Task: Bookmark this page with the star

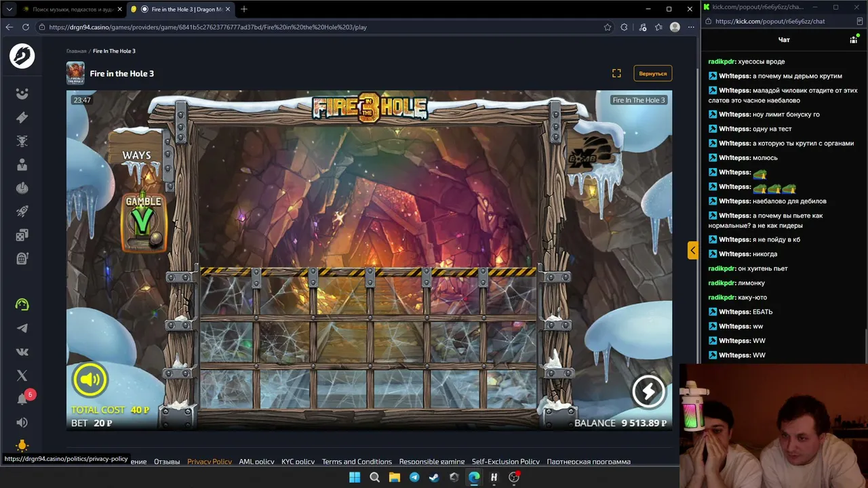Action: 608,27
